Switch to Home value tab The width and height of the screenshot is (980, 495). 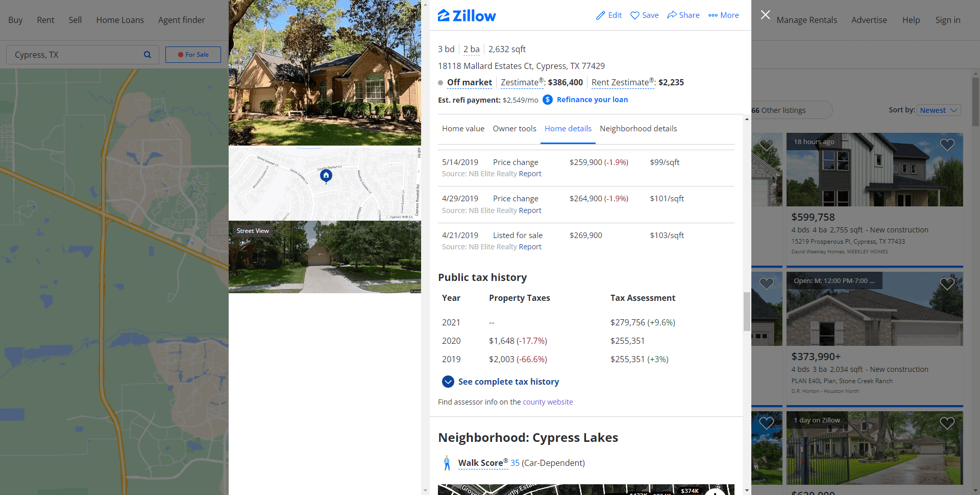pos(463,129)
